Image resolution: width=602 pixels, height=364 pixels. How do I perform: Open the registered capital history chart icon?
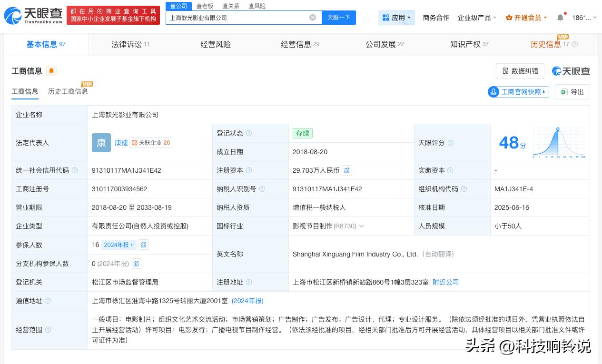pyautogui.click(x=347, y=170)
